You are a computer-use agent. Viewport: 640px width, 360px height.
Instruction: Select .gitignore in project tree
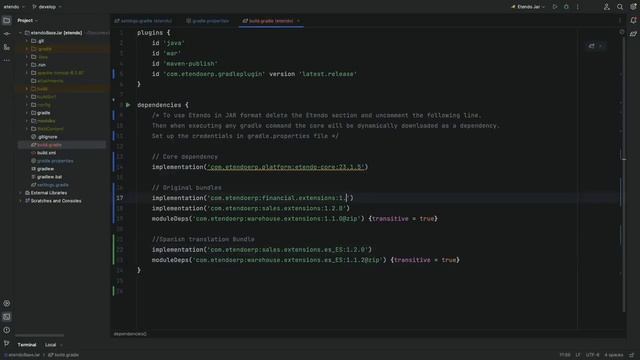pos(47,137)
